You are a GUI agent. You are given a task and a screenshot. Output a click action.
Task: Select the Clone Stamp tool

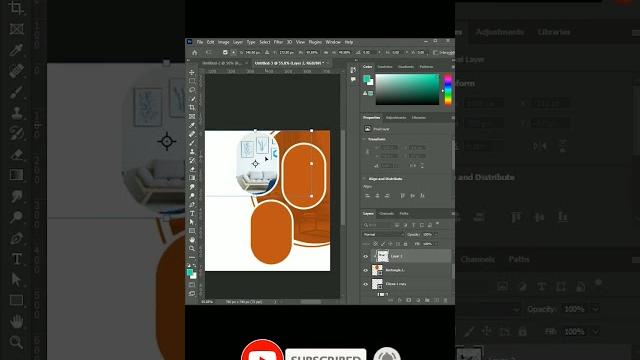192,151
